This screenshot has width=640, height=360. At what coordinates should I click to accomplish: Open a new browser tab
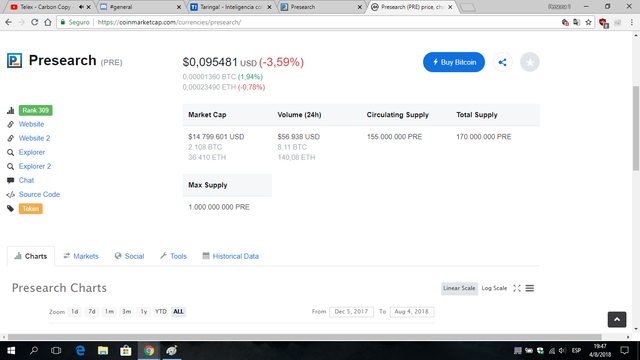(467, 7)
